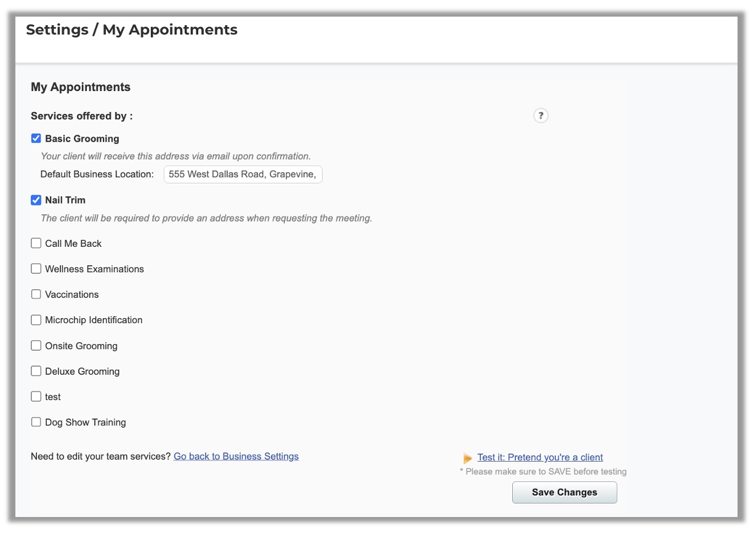Viewport: 756px width, 533px height.
Task: Enable Dog Show Training checkbox
Action: tap(36, 422)
